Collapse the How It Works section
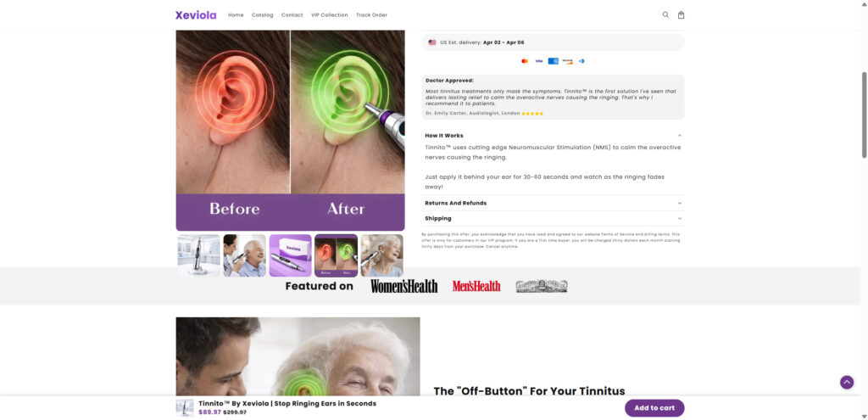The image size is (868, 420). click(553, 135)
